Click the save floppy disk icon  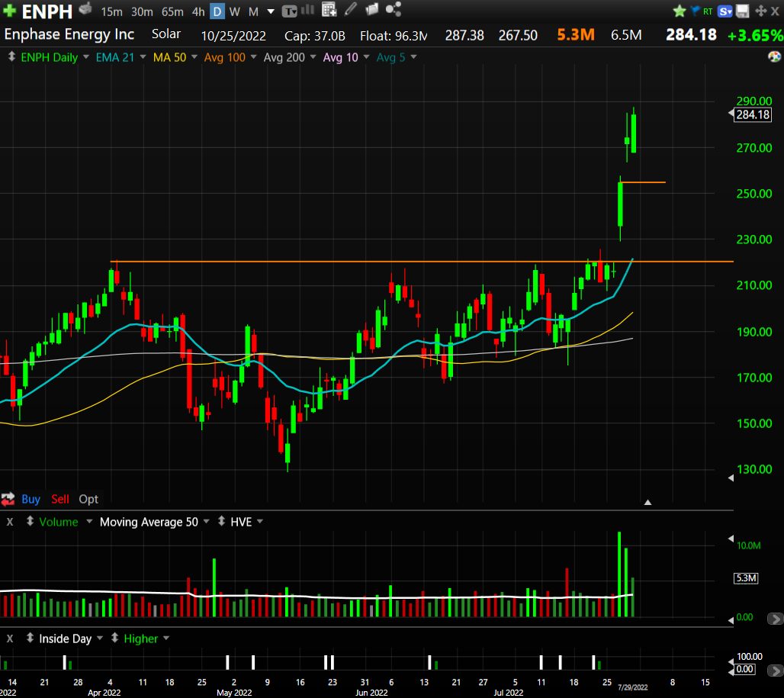click(743, 11)
